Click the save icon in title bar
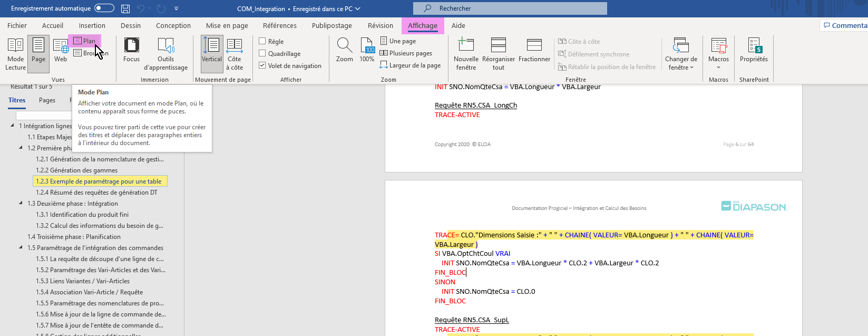The height and width of the screenshot is (336, 868). click(125, 8)
